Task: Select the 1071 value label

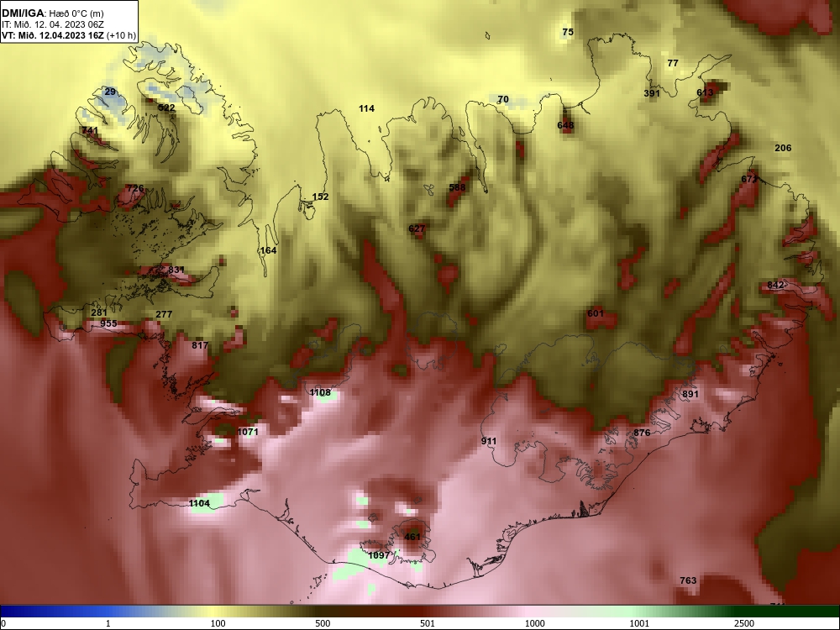Action: (x=248, y=432)
